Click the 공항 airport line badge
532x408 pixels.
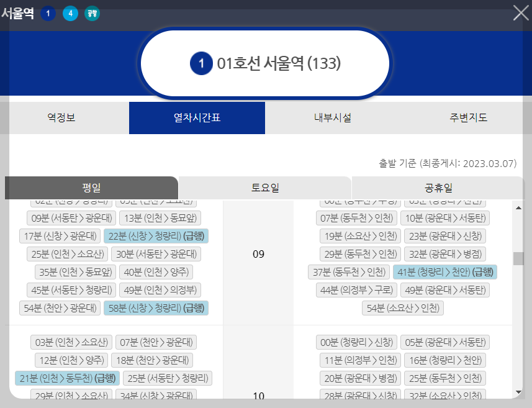92,12
